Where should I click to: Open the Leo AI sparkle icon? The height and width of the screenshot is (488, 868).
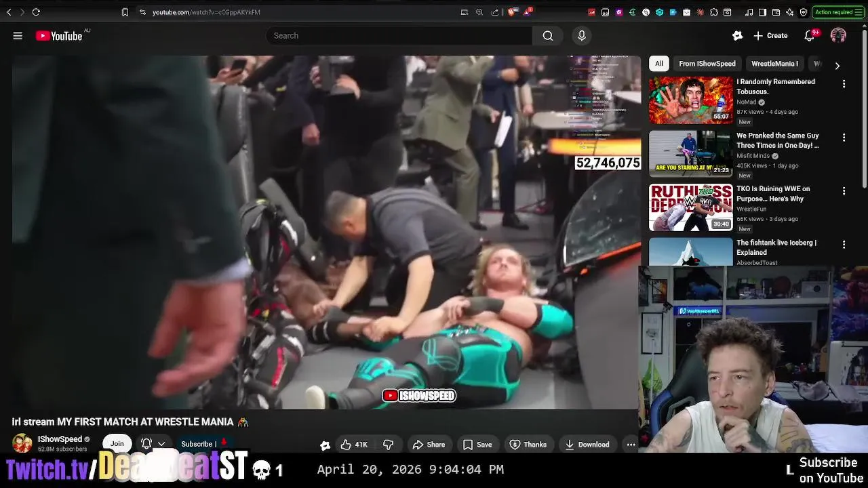(x=790, y=12)
